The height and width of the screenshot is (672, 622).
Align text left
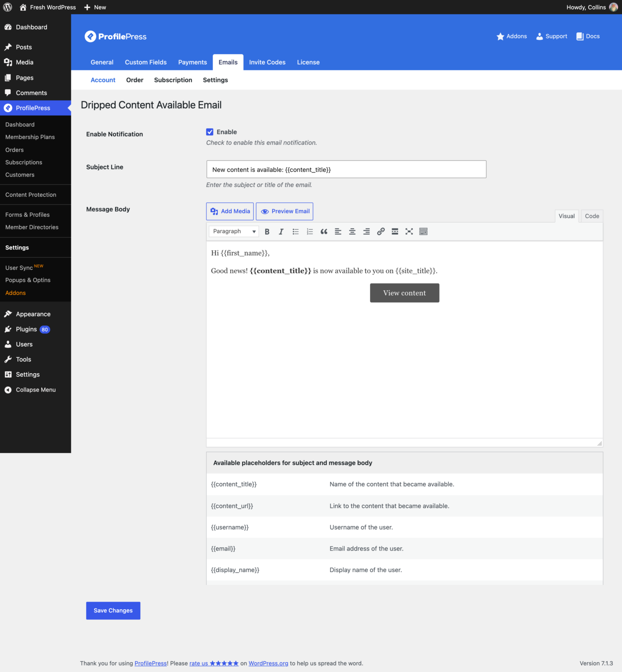pyautogui.click(x=338, y=232)
